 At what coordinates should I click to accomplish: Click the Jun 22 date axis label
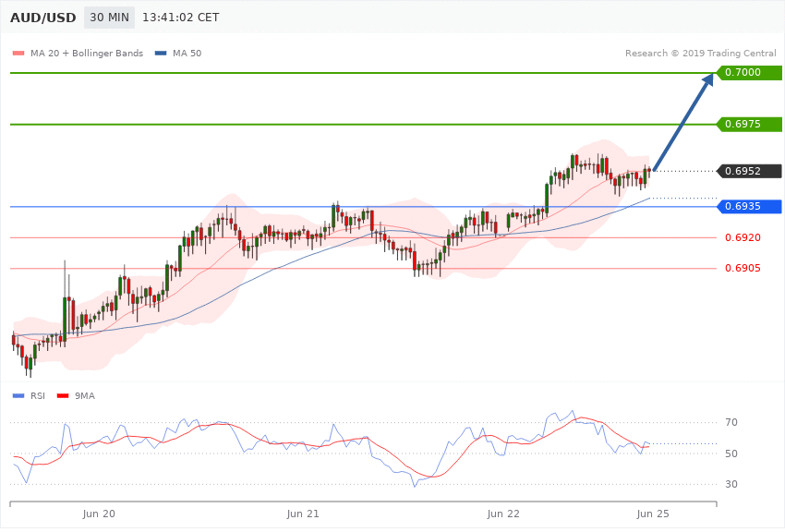point(503,514)
